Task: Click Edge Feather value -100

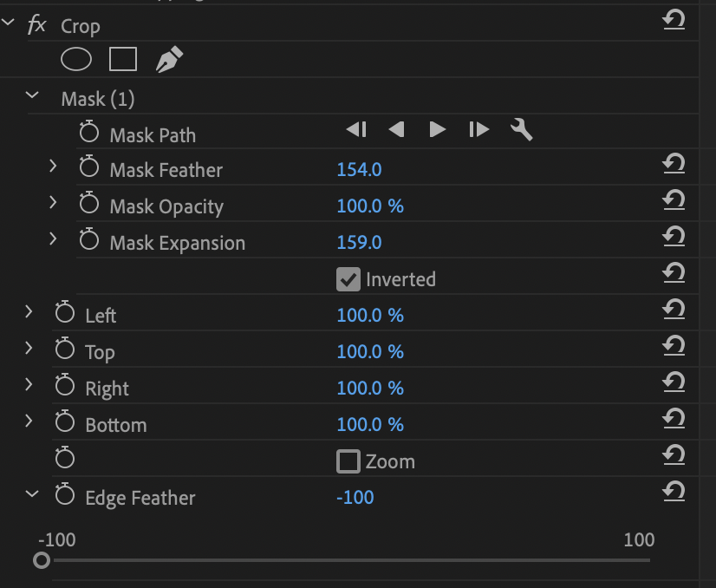Action: (x=355, y=497)
